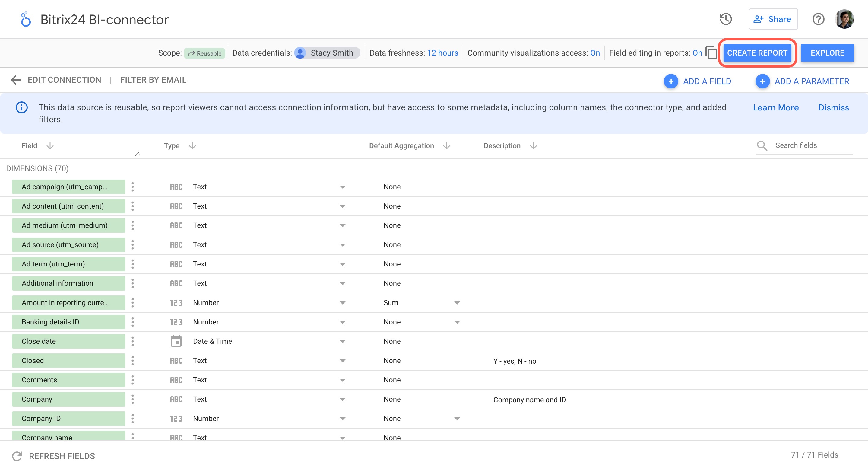Open the three-dot menu for Amount in reporting currency
Viewport: 868px width, 472px height.
tap(132, 303)
